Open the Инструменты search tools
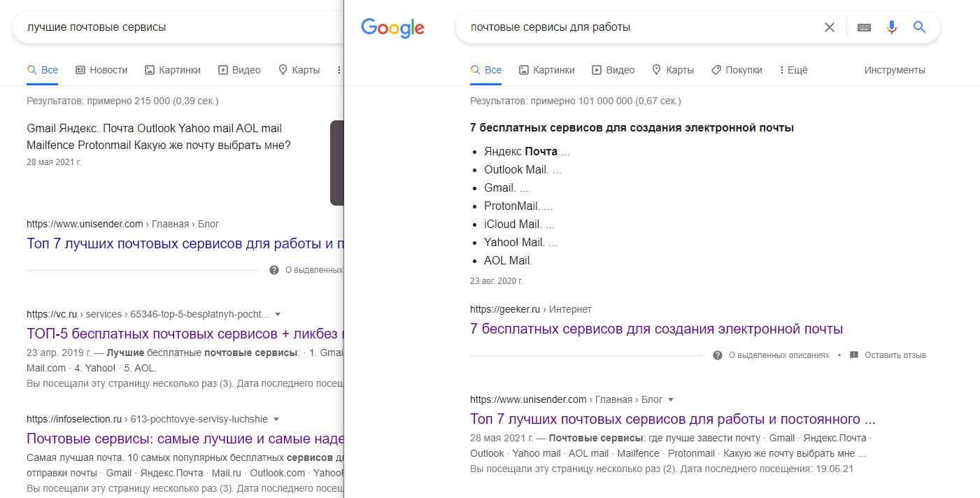Screen dimensions: 980x498 [895, 70]
